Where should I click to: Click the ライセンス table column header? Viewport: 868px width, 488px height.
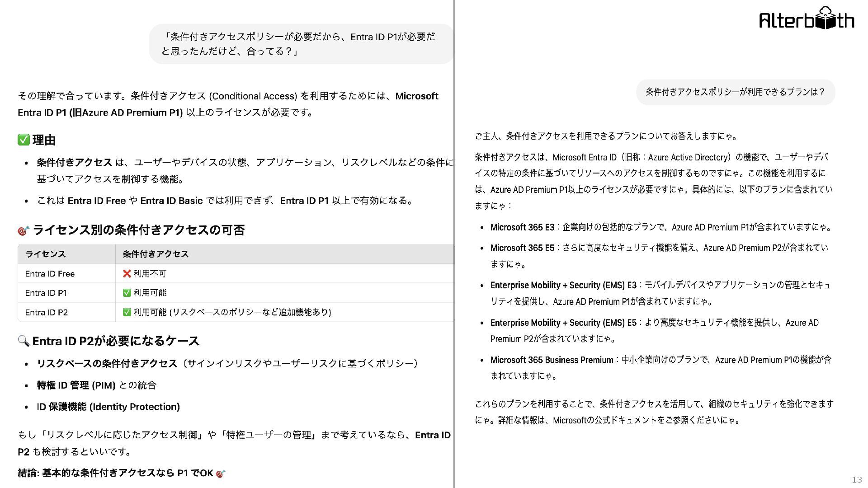click(46, 254)
